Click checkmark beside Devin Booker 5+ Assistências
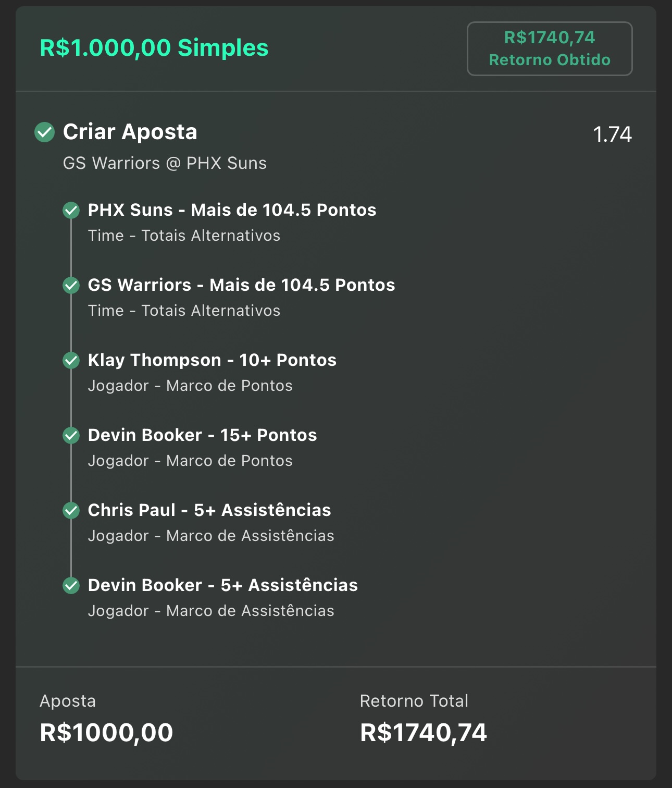The height and width of the screenshot is (788, 672). click(71, 586)
